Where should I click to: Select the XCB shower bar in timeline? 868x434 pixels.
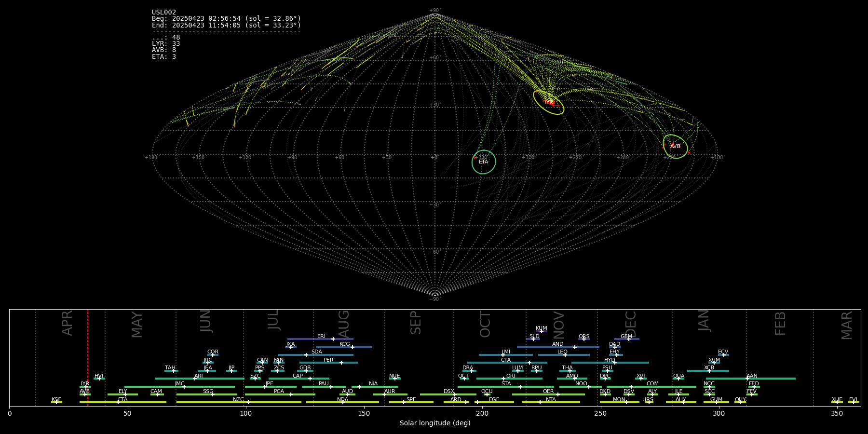tap(708, 371)
